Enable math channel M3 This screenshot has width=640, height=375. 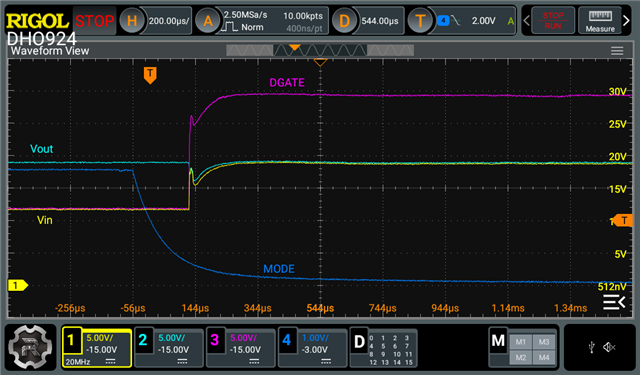pyautogui.click(x=544, y=342)
